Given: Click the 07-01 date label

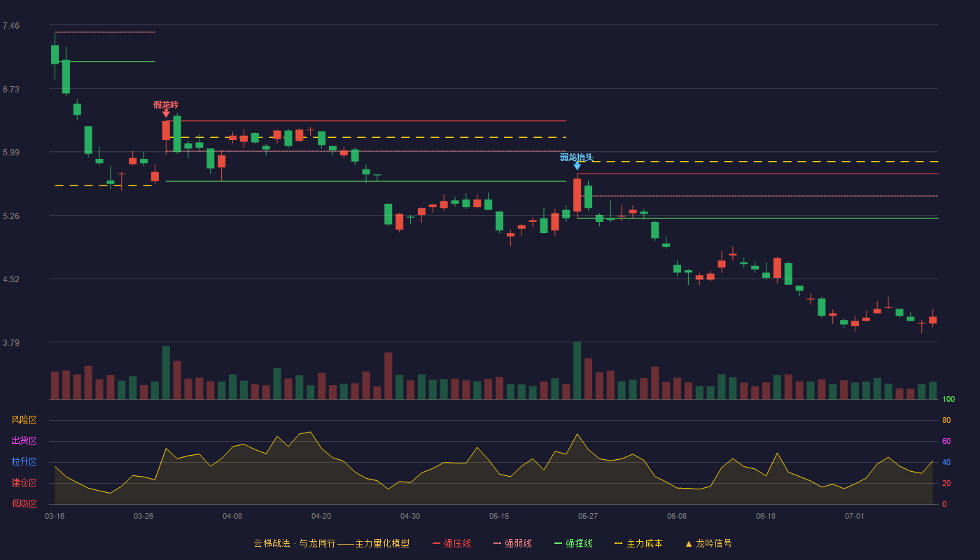Looking at the screenshot, I should pos(855,516).
